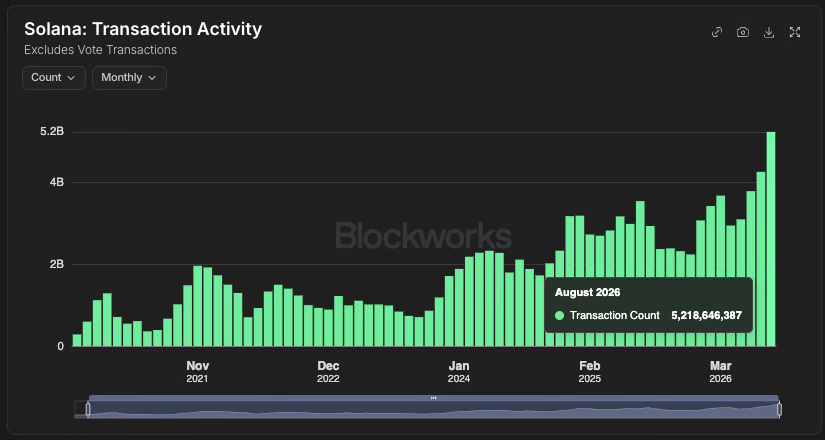Screen dimensions: 825x440
Task: Open the Count dropdown
Action: (x=54, y=78)
